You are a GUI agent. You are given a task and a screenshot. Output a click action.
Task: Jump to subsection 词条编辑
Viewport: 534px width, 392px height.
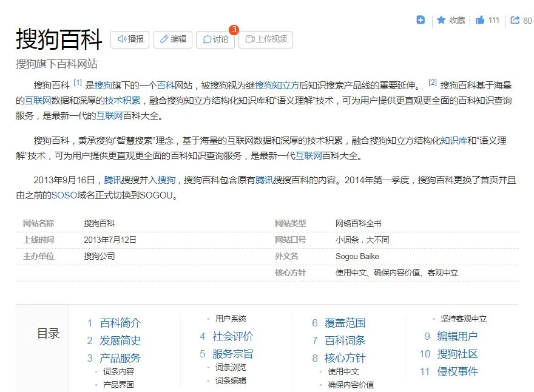point(231,380)
